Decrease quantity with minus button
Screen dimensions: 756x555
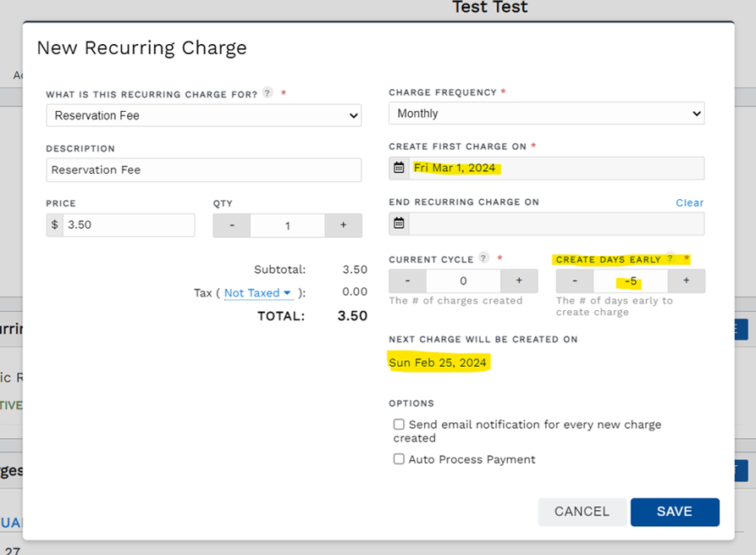coord(232,225)
